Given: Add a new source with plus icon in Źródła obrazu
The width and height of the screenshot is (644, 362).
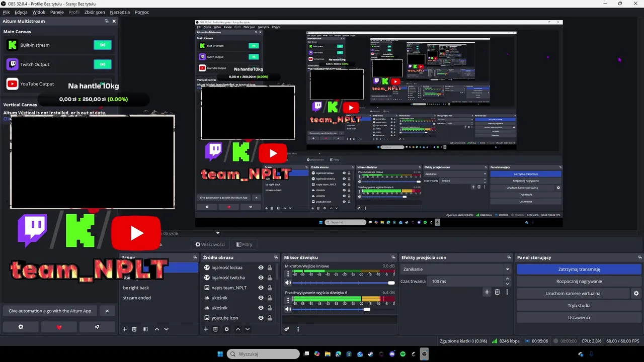Looking at the screenshot, I should click(x=206, y=329).
